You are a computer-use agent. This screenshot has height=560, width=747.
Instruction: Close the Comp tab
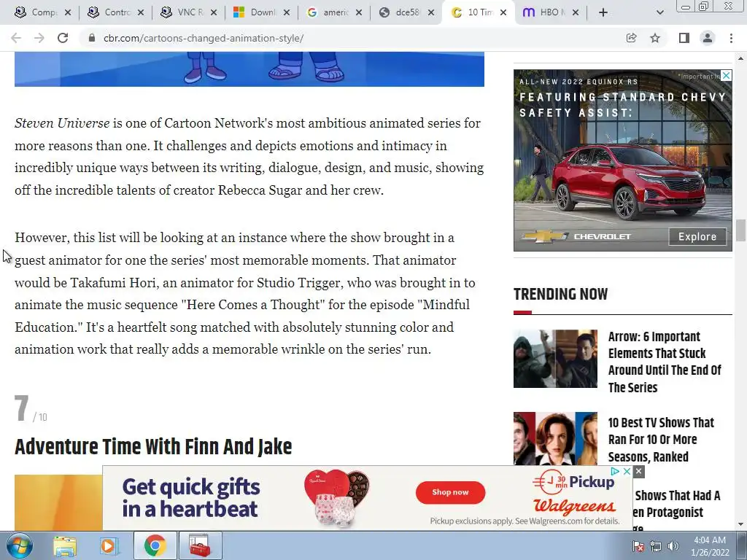(x=68, y=12)
